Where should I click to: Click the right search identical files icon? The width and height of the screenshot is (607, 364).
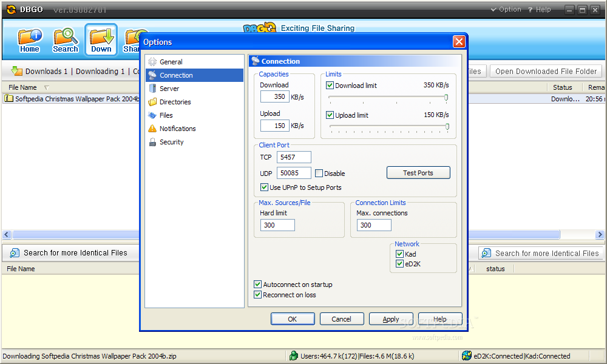486,253
